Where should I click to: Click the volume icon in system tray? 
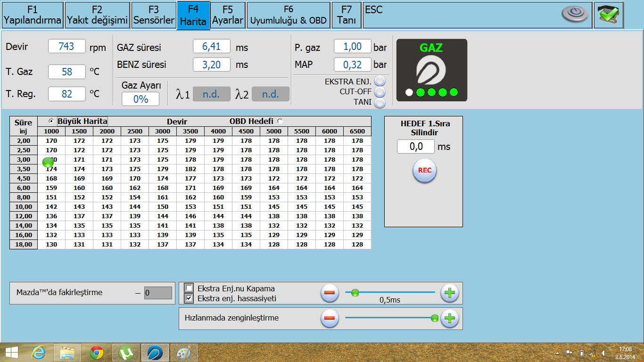603,353
